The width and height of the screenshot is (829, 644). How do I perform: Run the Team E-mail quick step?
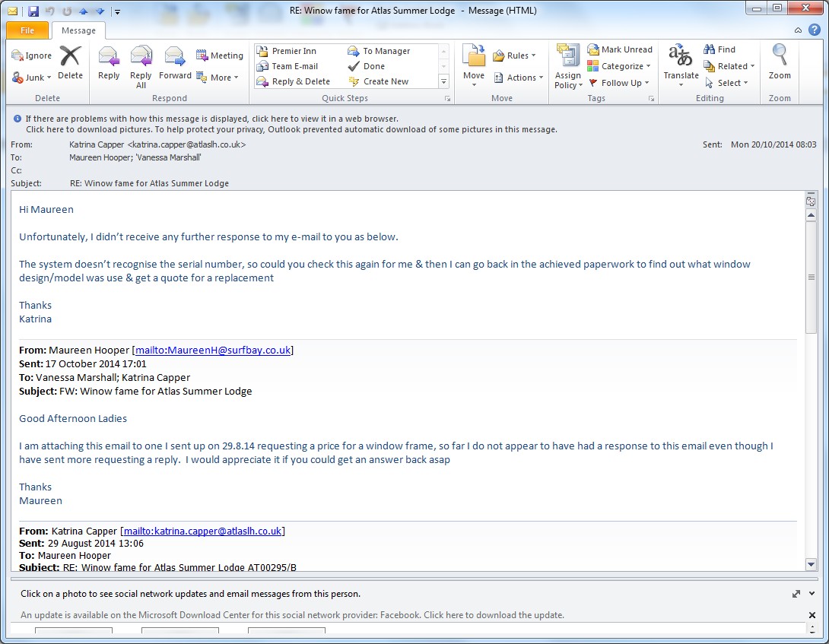point(287,66)
